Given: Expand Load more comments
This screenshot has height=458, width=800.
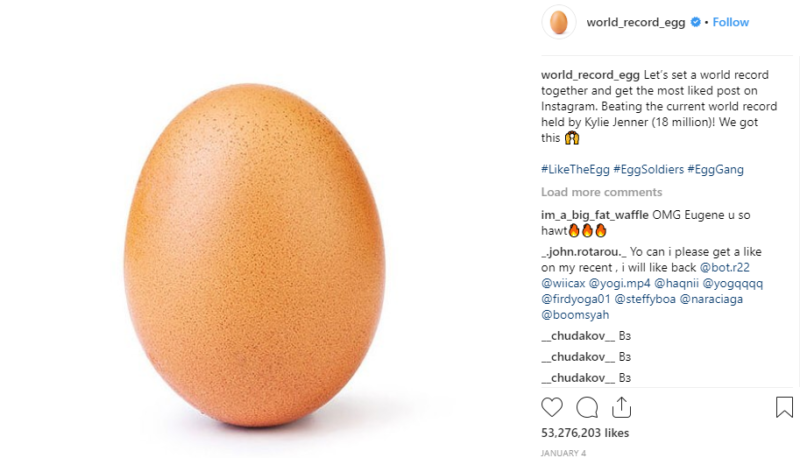Looking at the screenshot, I should [602, 192].
